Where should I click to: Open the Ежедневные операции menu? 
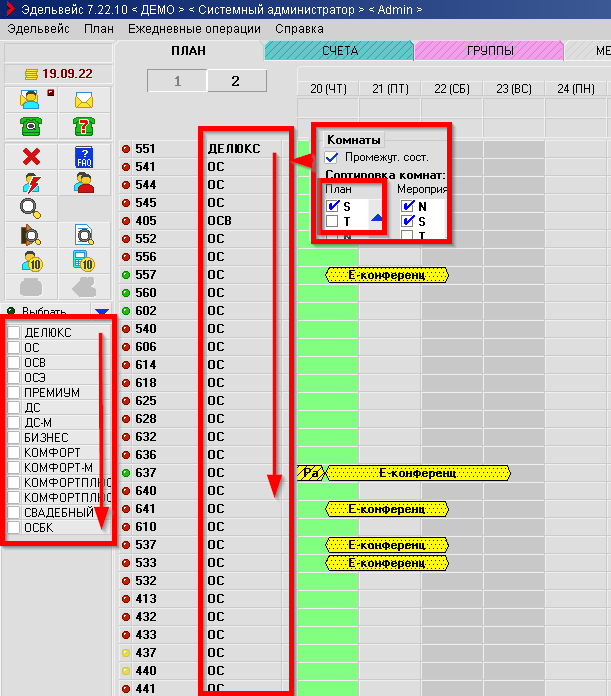click(194, 29)
